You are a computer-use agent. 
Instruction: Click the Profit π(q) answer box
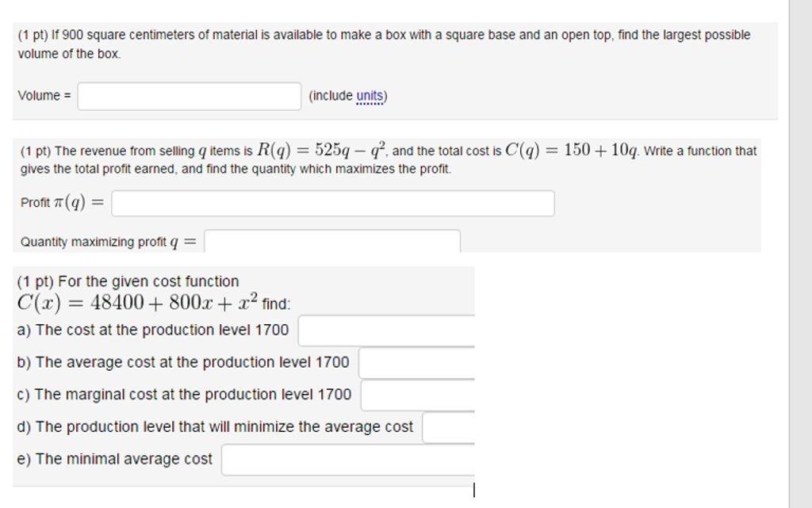333,203
